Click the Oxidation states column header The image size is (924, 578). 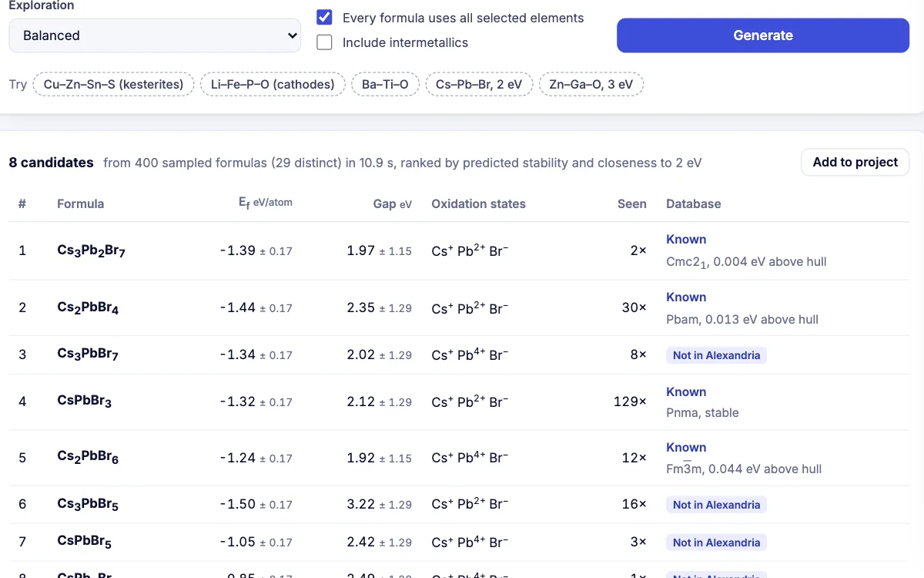(478, 204)
